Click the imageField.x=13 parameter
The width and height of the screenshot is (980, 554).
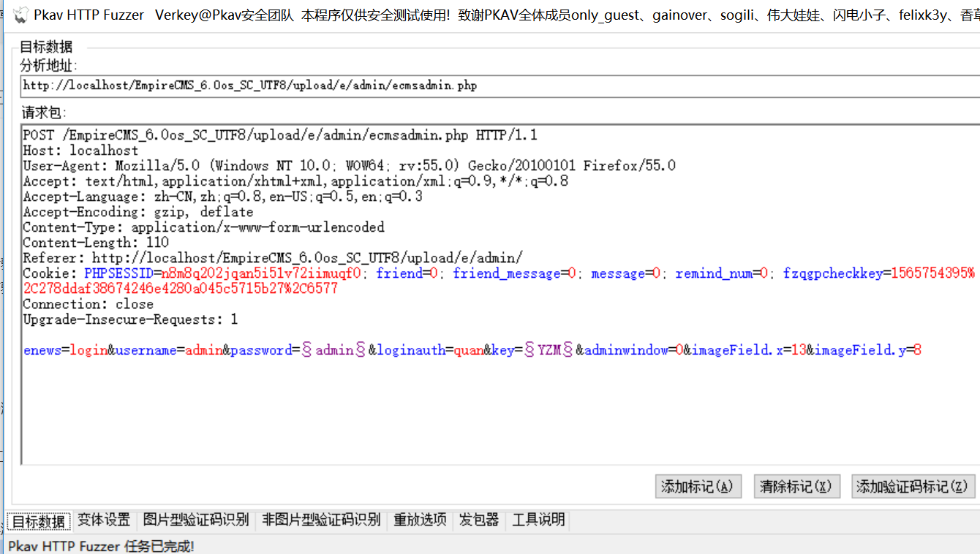(749, 350)
